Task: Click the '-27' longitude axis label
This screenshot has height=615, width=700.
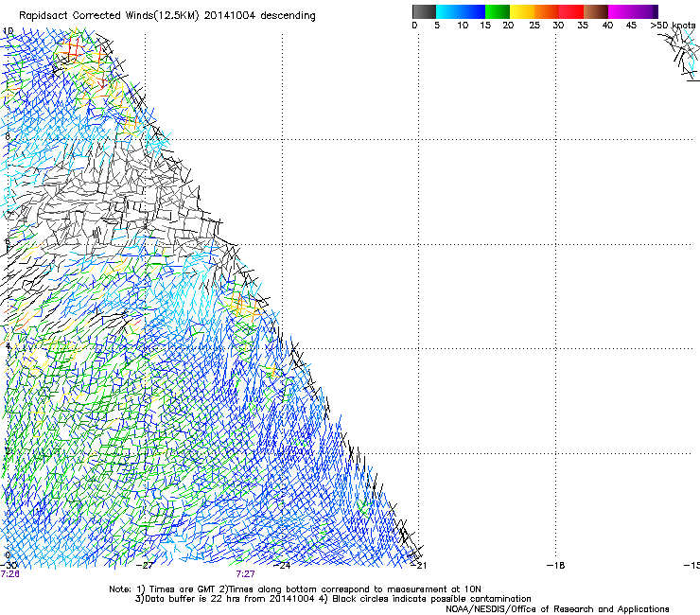Action: coord(145,566)
